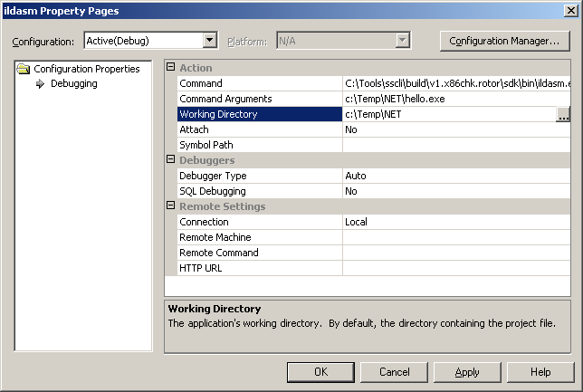Screen dimensions: 583x392
Task: Open the Configuration Manager dialog
Action: point(504,41)
